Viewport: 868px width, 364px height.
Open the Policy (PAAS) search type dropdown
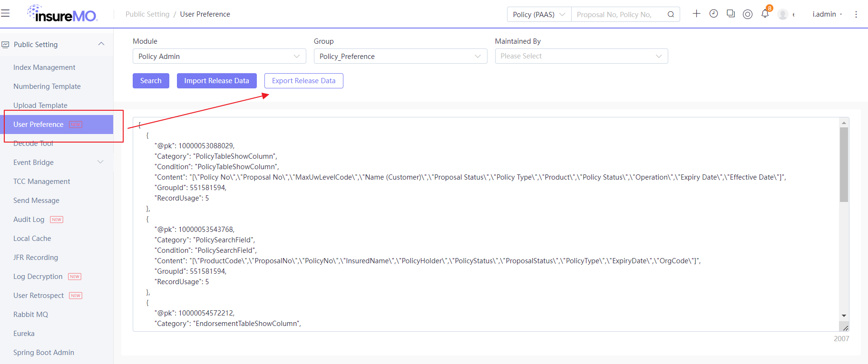click(x=539, y=14)
